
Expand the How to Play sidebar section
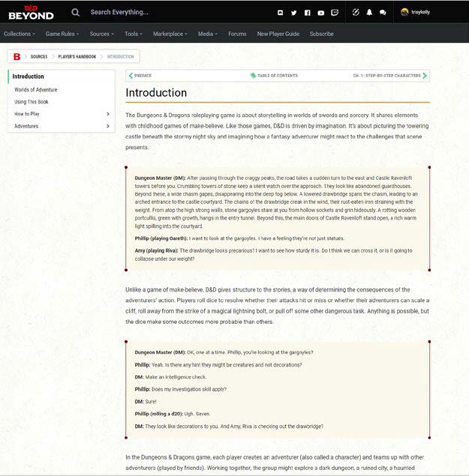(x=108, y=114)
